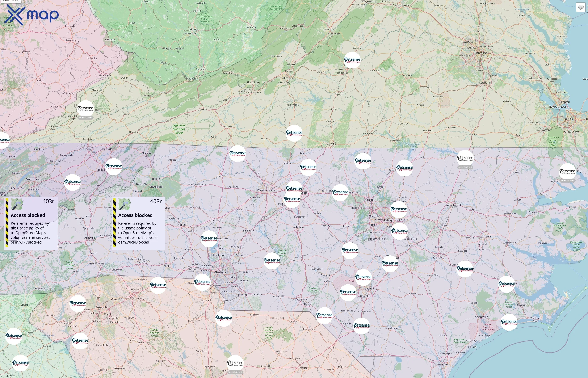Select the Petsense marker near Morehead City
This screenshot has width=588, height=378.
(x=509, y=322)
